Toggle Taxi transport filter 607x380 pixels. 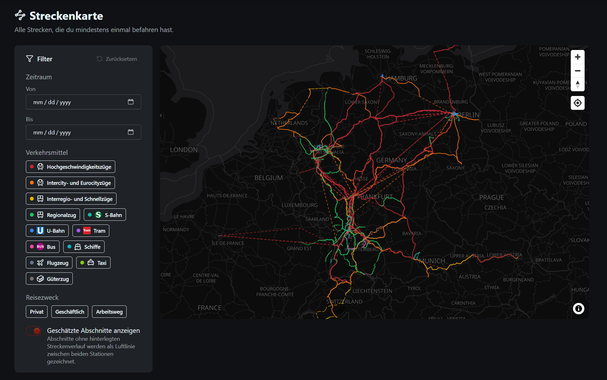pos(93,263)
